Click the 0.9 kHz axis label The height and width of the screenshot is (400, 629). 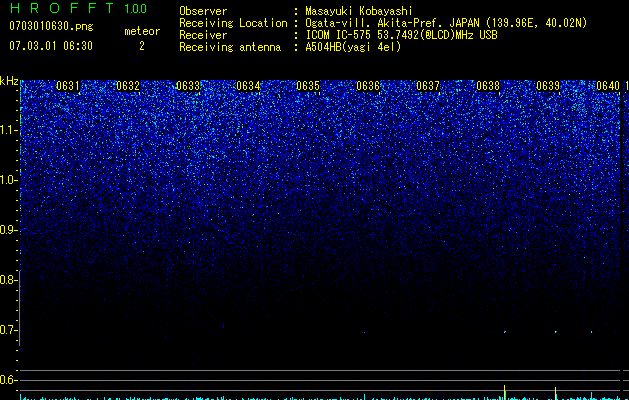pyautogui.click(x=7, y=230)
